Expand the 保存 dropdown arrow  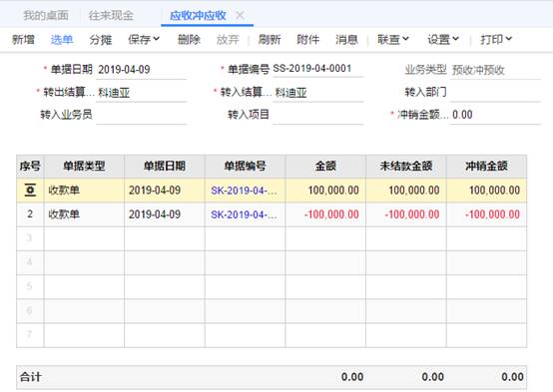point(157,39)
